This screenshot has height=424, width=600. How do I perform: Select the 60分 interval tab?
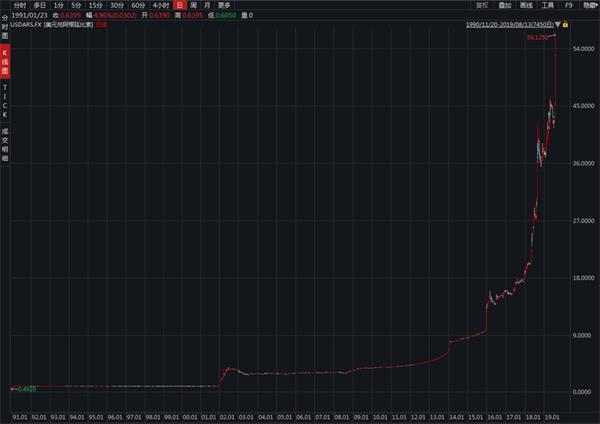coord(138,5)
